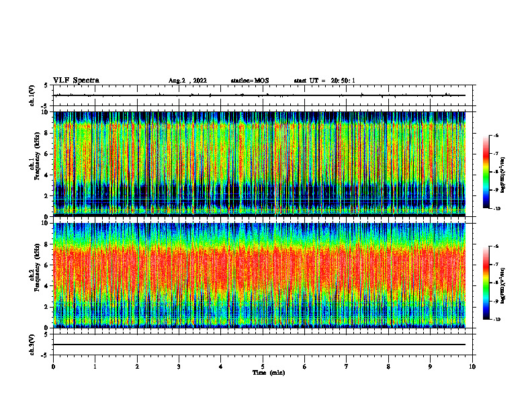532x411 pixels.
Task: Click the ch.2 frequency tick label "6"
Action: (x=47, y=265)
